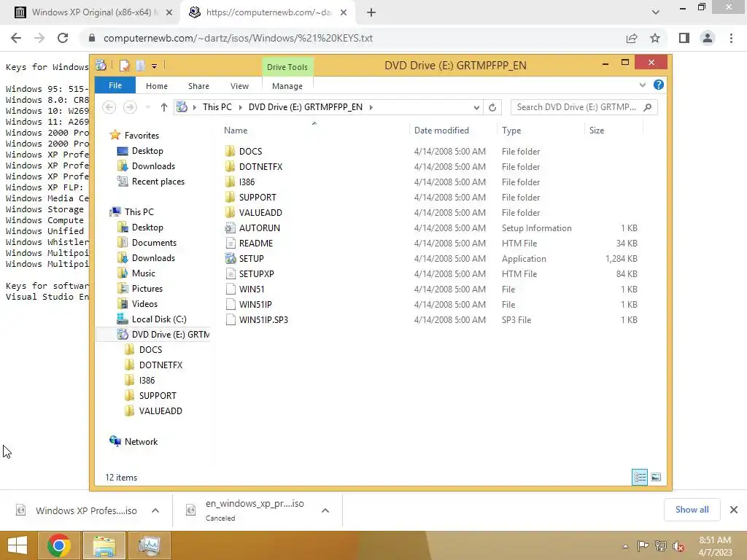The image size is (747, 560).
Task: Click the Up one level arrow in Explorer
Action: pyautogui.click(x=164, y=107)
